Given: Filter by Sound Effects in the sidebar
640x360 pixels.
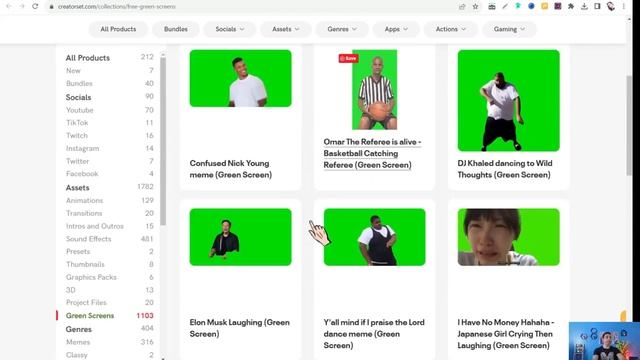Looking at the screenshot, I should [x=89, y=239].
